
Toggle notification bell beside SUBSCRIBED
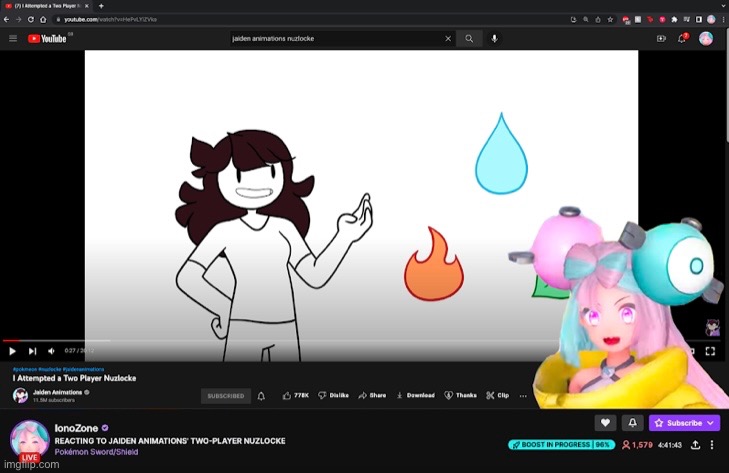pyautogui.click(x=261, y=396)
